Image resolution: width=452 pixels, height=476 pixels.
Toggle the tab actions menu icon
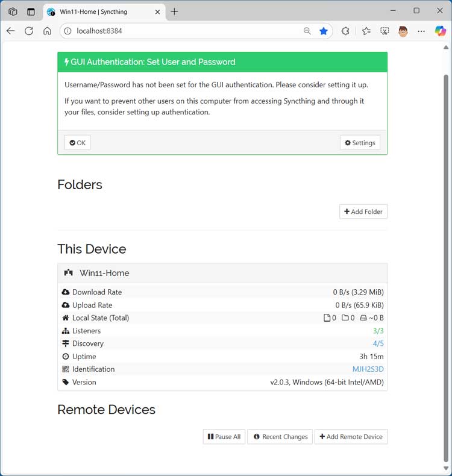click(x=31, y=11)
